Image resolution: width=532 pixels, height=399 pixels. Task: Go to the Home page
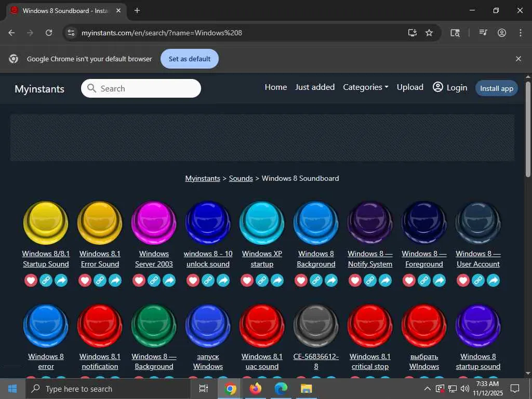276,87
